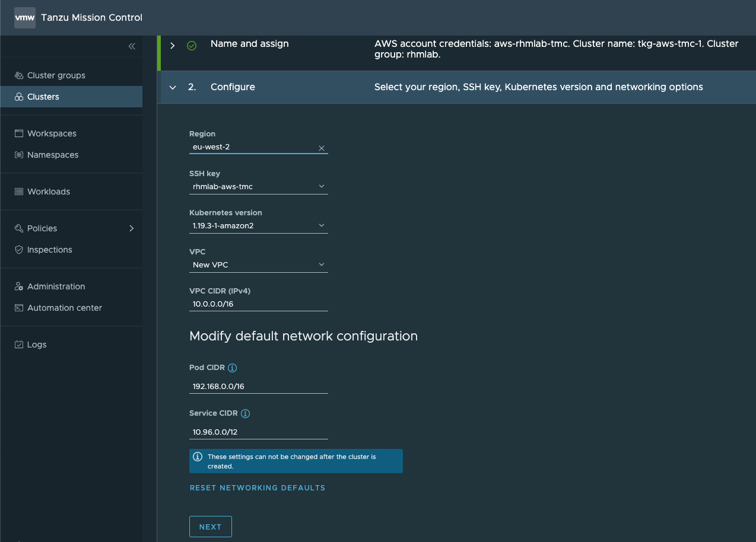Click the settings cannot be changed notice
The height and width of the screenshot is (542, 756).
pos(296,461)
